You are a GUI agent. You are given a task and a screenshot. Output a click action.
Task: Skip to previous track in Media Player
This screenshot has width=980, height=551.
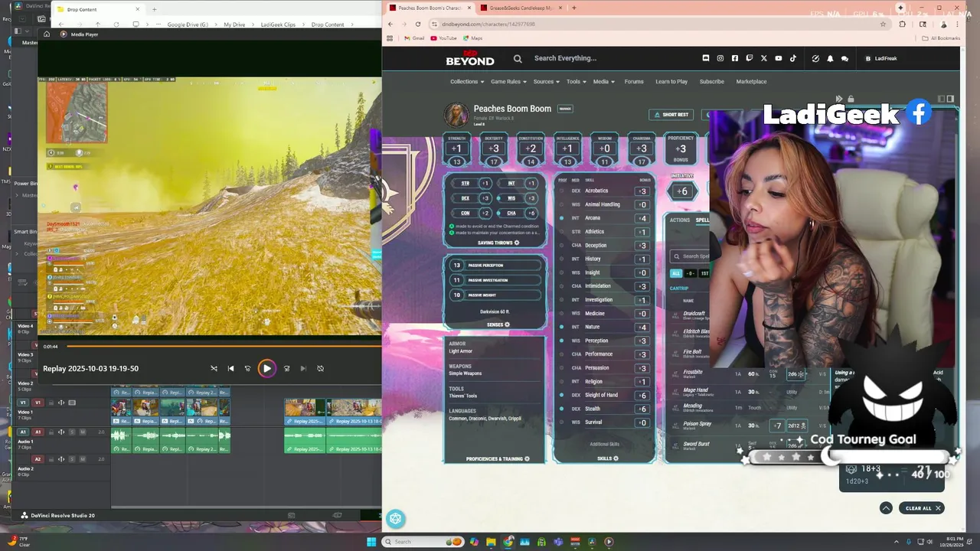pos(231,368)
